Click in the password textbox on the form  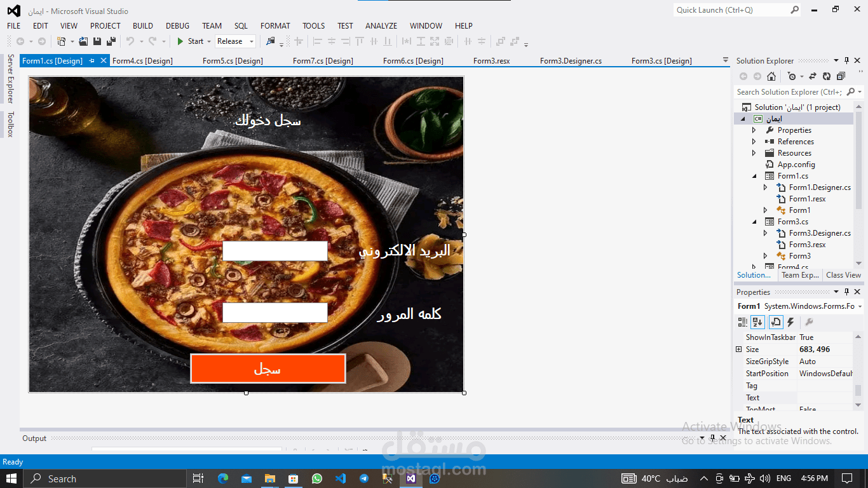275,313
